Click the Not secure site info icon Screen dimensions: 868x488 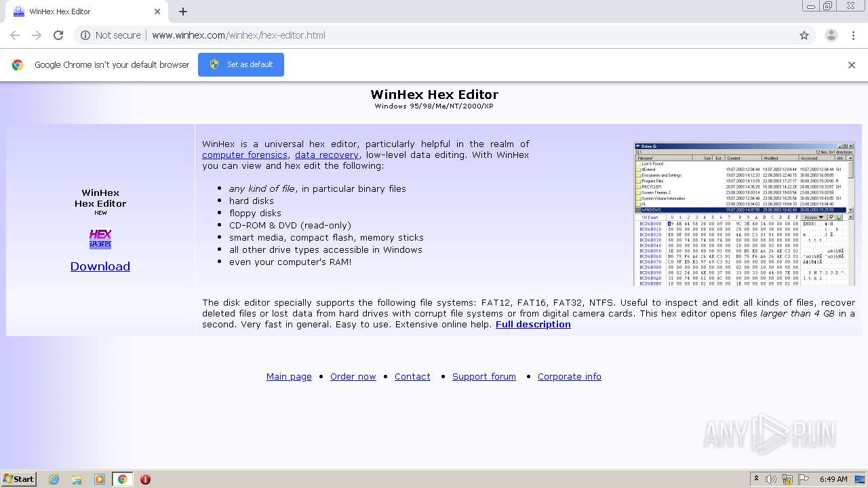(x=85, y=35)
